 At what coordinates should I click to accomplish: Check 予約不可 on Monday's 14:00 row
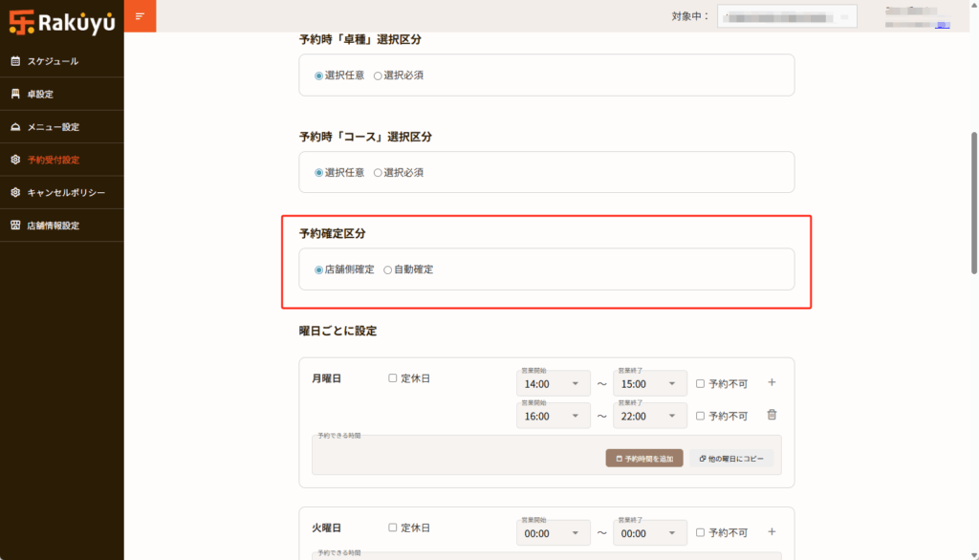click(x=700, y=384)
